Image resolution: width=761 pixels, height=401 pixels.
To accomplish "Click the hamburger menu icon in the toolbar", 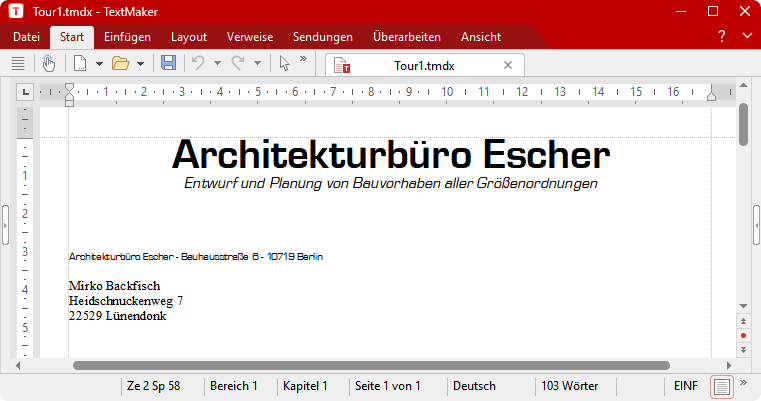I will coord(17,63).
